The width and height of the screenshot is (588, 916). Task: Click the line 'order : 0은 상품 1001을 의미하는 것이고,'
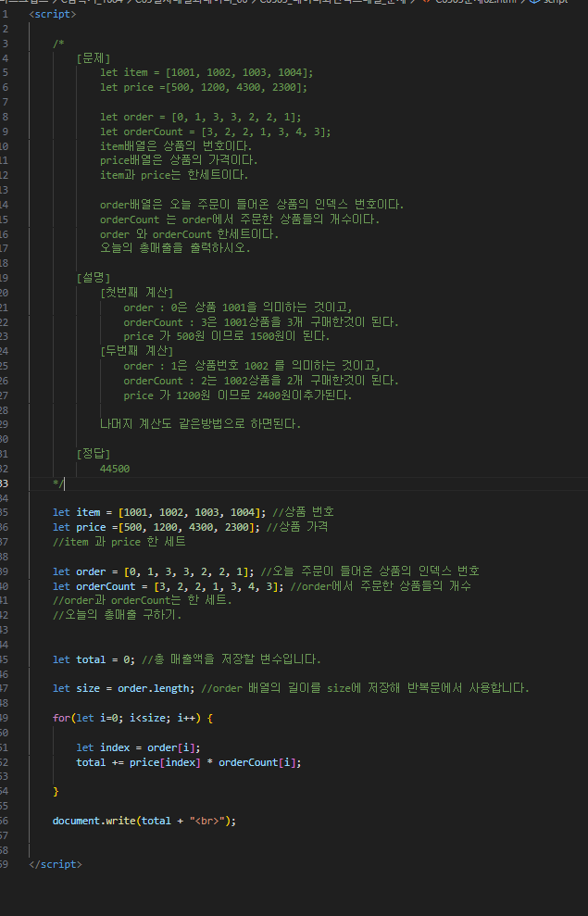pyautogui.click(x=238, y=307)
